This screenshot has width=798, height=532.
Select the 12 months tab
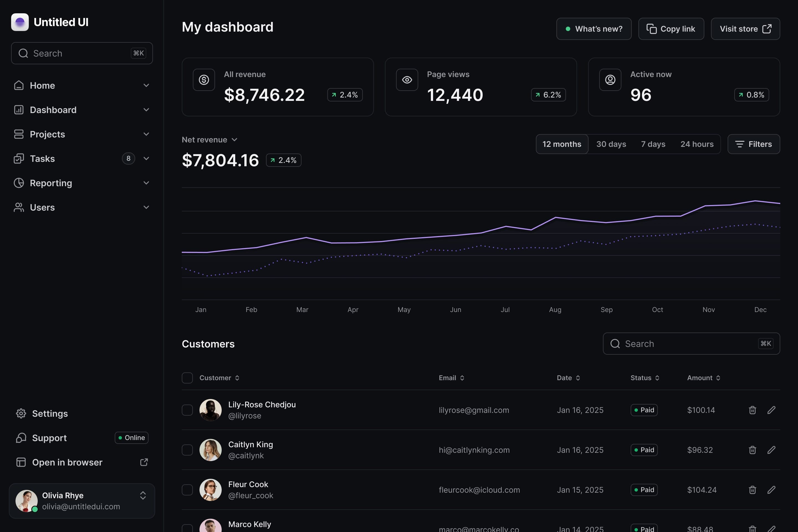[562, 144]
